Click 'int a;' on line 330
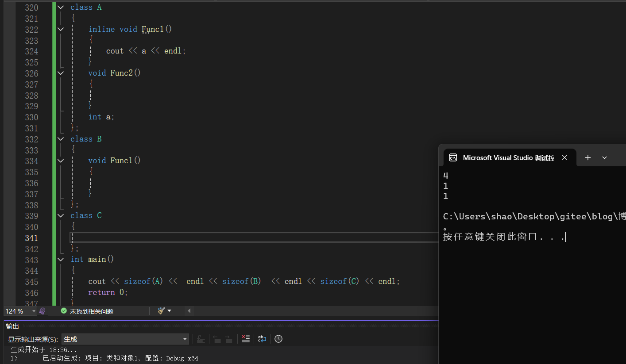This screenshot has width=626, height=364. (x=101, y=117)
